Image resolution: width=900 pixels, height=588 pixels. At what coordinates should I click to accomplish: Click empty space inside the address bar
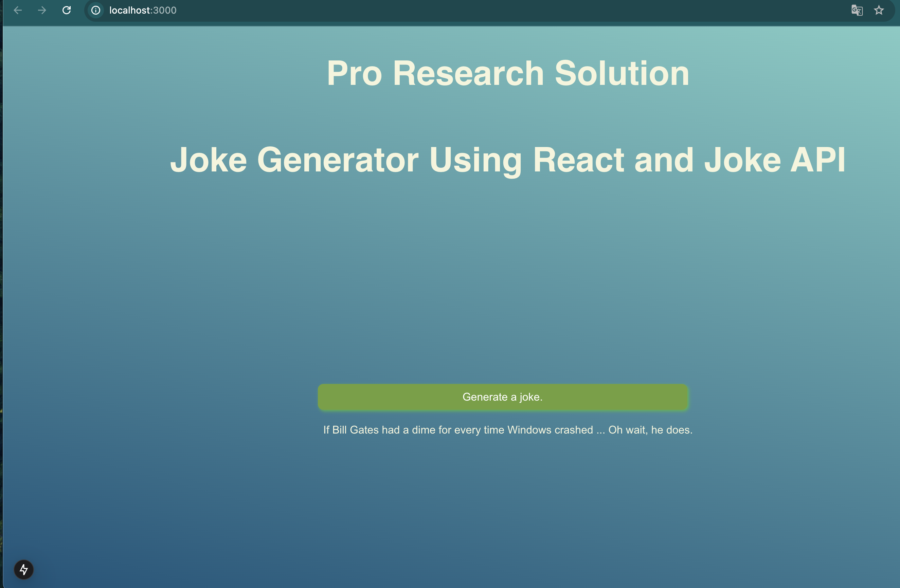point(491,10)
